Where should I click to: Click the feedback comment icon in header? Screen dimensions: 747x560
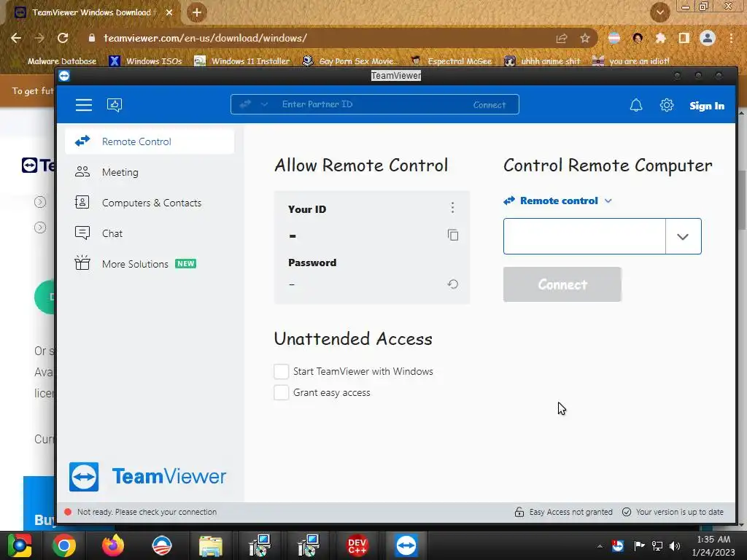115,105
